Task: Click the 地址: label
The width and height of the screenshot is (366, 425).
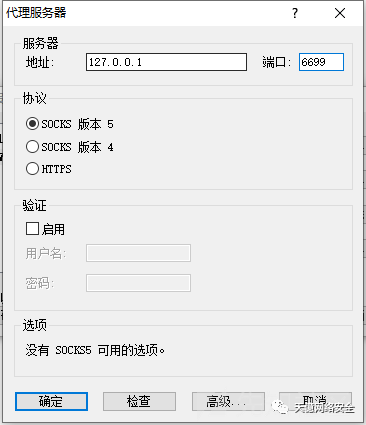Action: pos(40,62)
